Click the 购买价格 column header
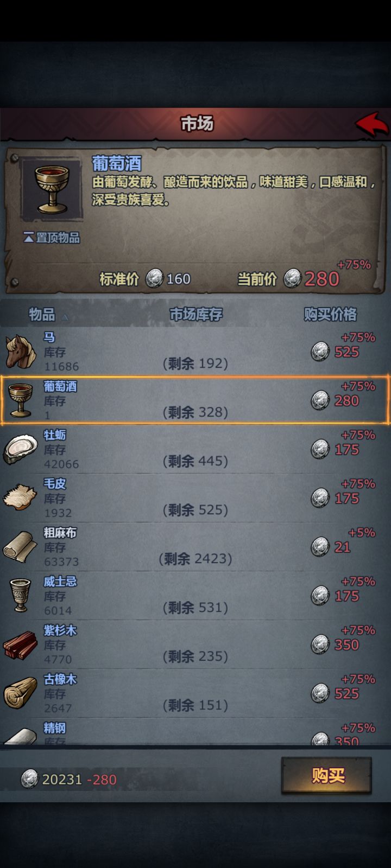 coord(330,314)
